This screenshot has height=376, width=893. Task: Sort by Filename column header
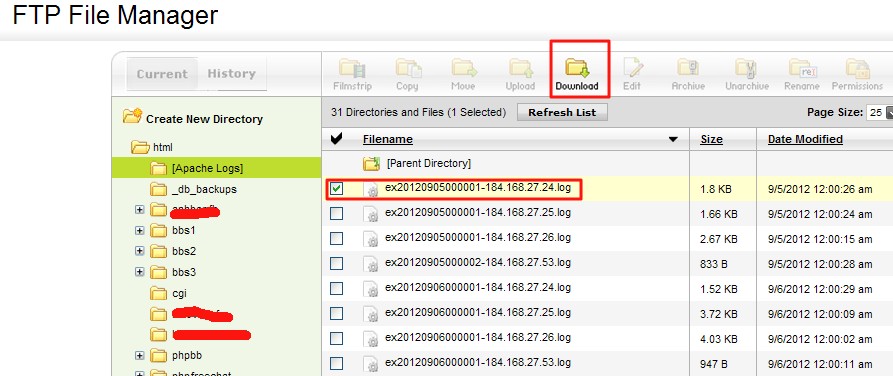(388, 139)
